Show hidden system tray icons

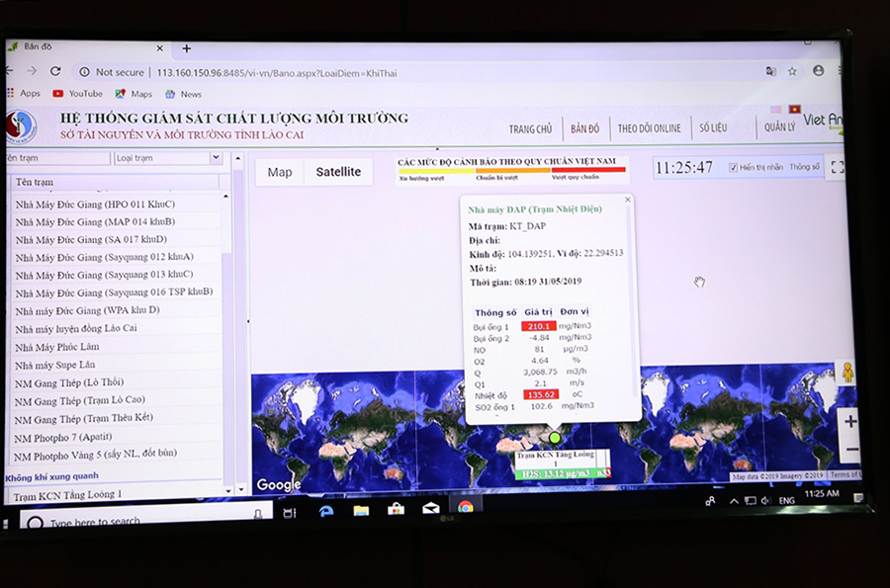click(734, 501)
